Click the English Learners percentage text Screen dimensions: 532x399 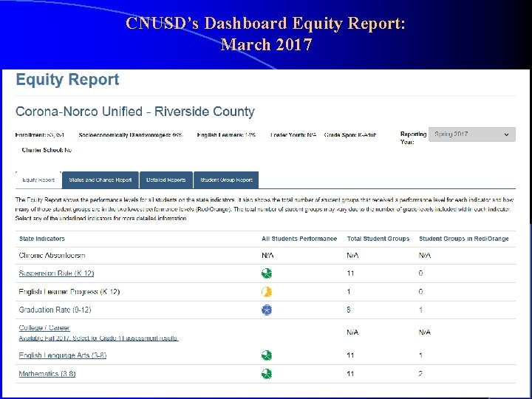(x=226, y=134)
